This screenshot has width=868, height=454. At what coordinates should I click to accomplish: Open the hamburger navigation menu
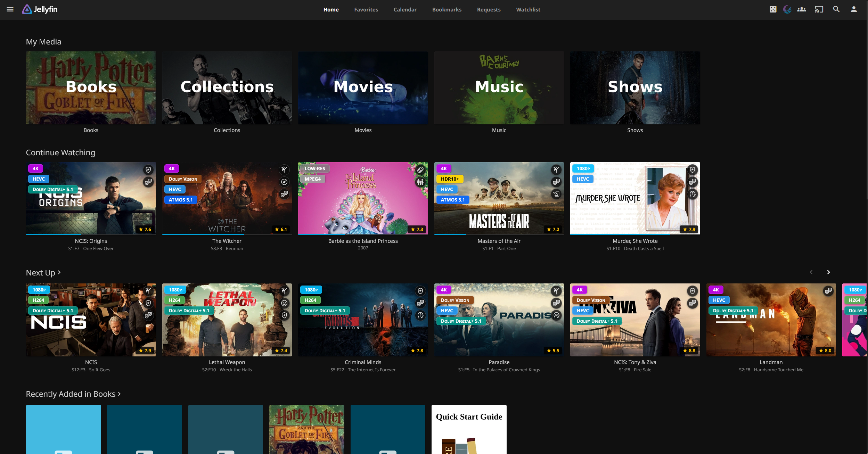coord(10,9)
